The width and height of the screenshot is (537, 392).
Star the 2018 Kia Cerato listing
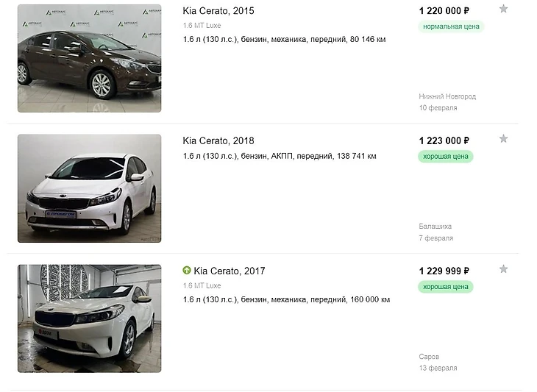(503, 139)
